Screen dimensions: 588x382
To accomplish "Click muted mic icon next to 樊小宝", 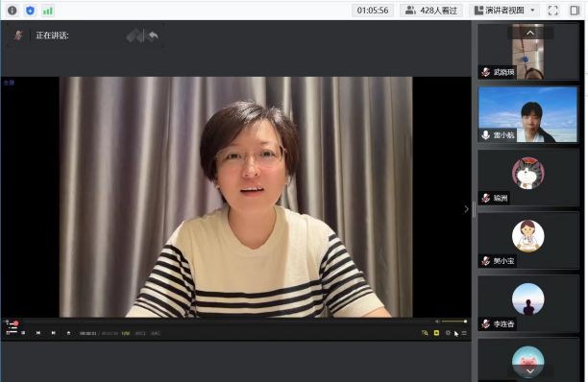I will (485, 261).
